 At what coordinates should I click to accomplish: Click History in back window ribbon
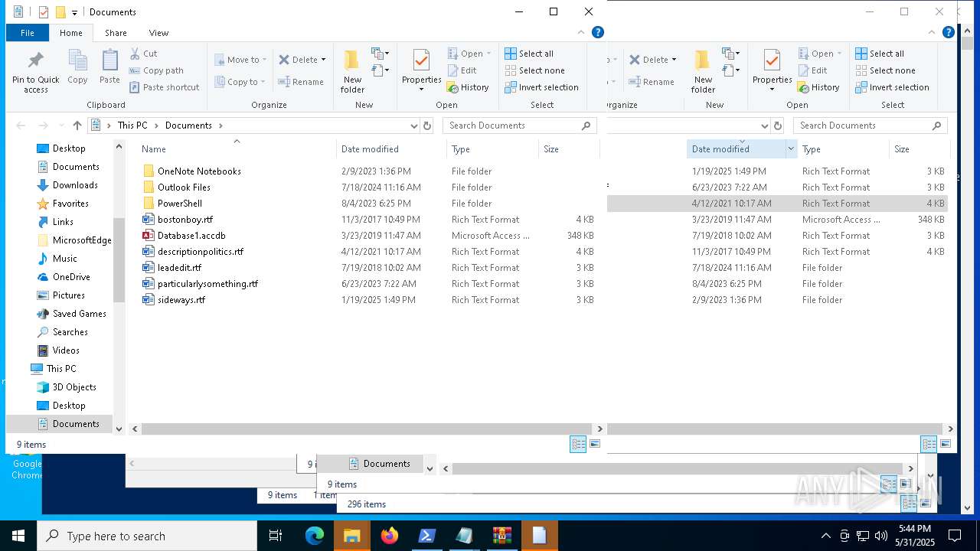coord(818,87)
